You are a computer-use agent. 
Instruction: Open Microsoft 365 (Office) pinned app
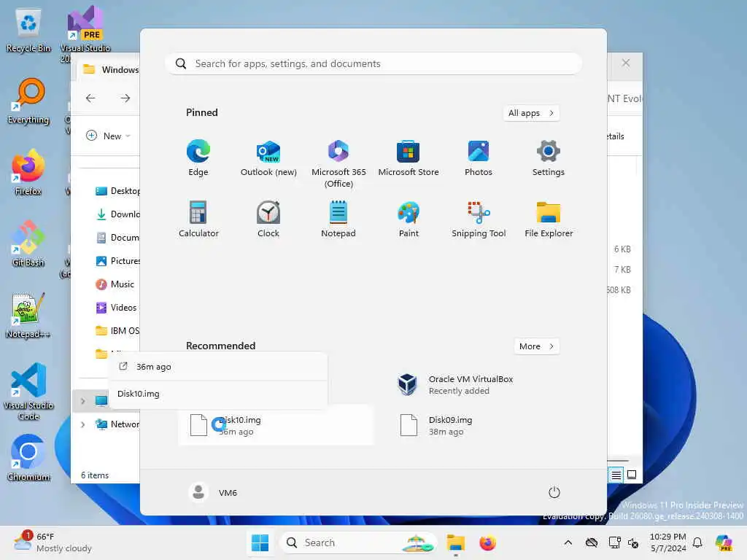pos(338,163)
